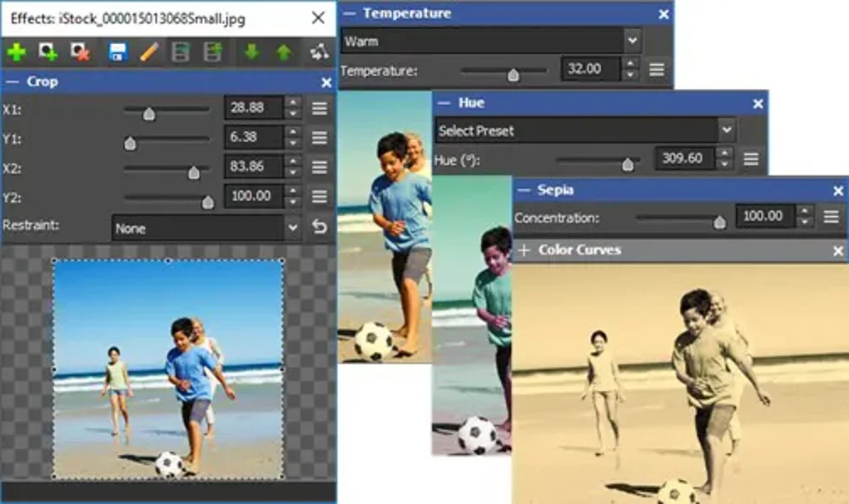
Task: Adjust Concentration with its spinner arrows
Action: point(805,216)
